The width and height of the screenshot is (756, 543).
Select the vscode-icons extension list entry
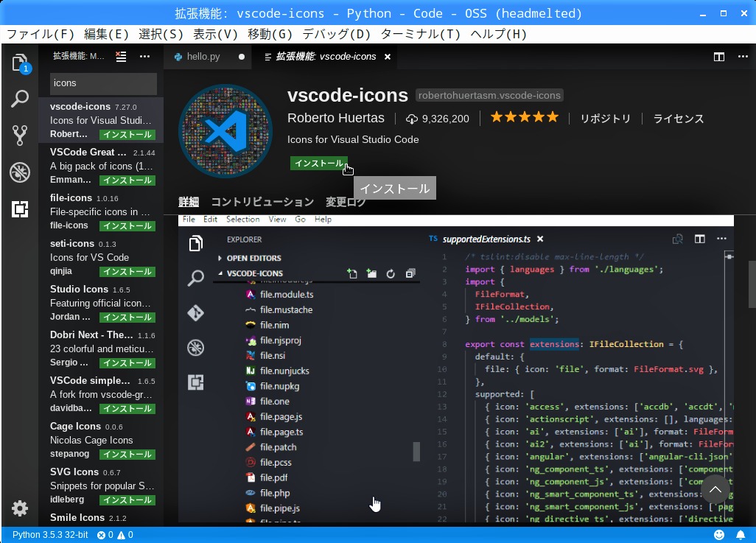pyautogui.click(x=101, y=120)
